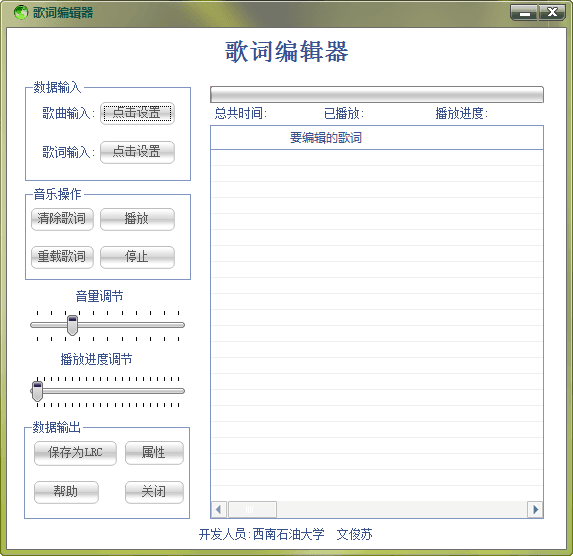The image size is (573, 556).
Task: Open help with the 帮助 button
Action: click(x=66, y=492)
